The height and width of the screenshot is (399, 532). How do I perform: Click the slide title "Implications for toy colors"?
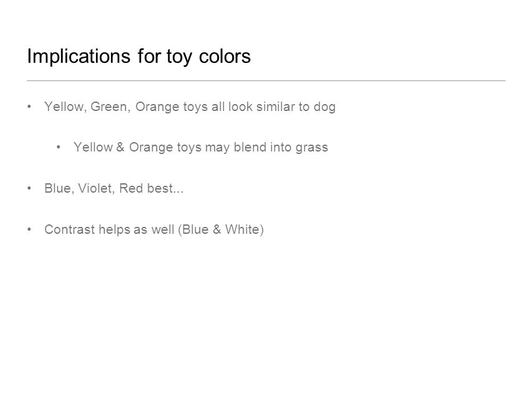138,56
